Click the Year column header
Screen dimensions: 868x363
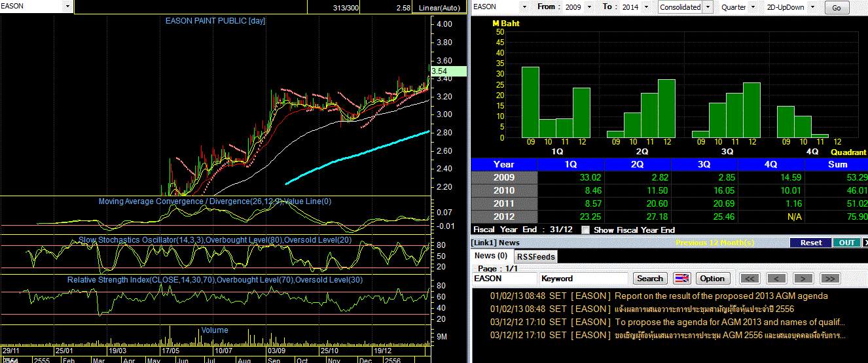pyautogui.click(x=503, y=164)
